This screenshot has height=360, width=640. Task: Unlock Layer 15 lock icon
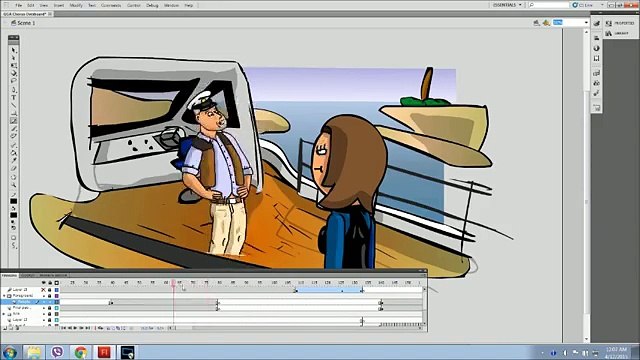(x=49, y=290)
